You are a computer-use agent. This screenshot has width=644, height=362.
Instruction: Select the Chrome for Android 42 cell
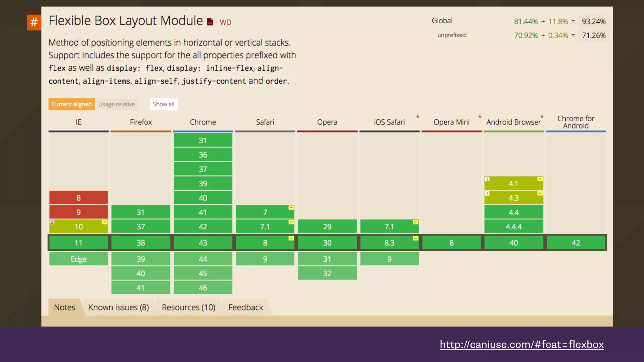point(576,243)
